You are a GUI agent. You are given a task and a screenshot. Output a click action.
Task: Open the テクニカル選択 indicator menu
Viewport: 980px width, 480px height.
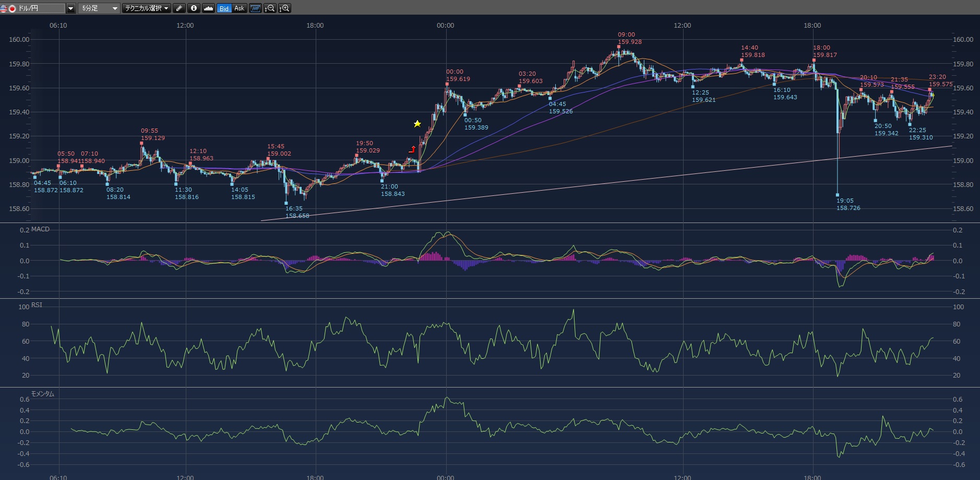[147, 8]
